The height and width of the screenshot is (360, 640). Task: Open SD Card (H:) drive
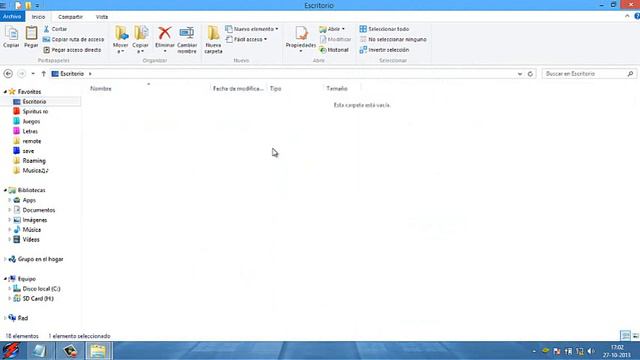(38, 298)
